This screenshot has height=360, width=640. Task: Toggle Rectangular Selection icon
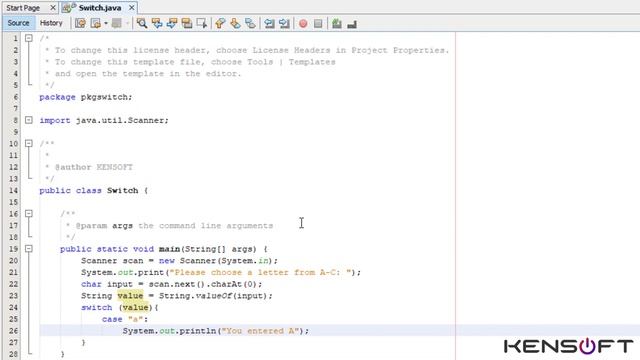pyautogui.click(x=202, y=23)
